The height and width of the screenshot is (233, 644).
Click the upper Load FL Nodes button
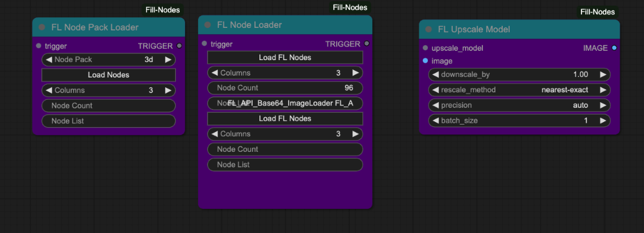pyautogui.click(x=285, y=58)
